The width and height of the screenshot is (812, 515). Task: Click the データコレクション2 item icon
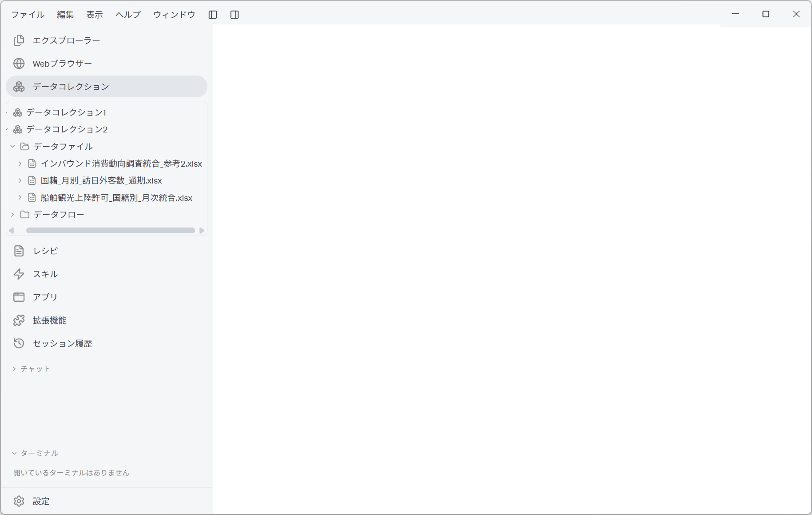pos(18,129)
